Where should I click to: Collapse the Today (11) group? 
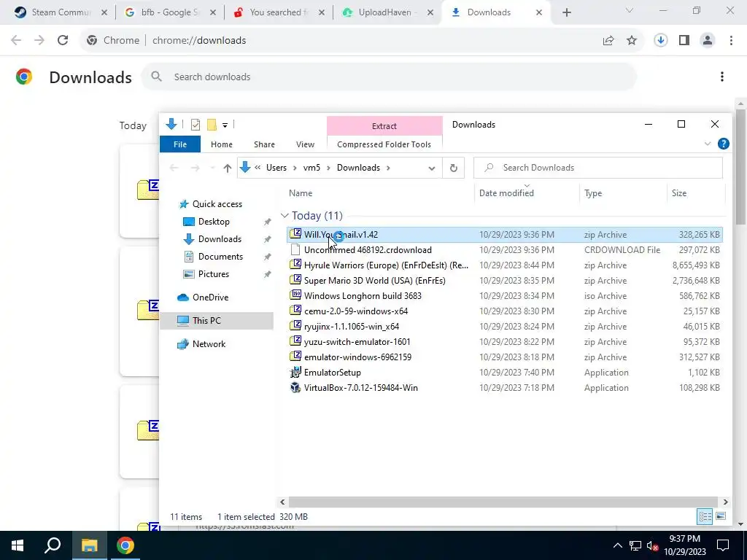point(285,216)
